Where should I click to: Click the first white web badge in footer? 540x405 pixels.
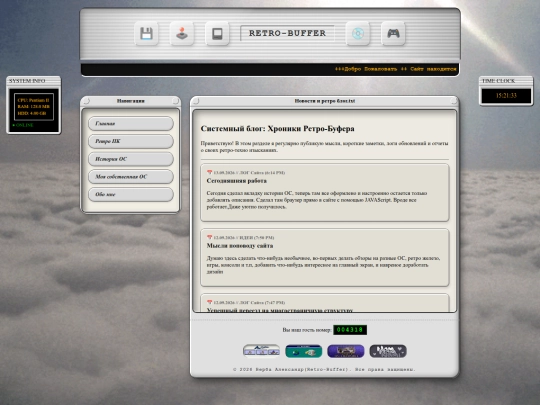coord(261,351)
